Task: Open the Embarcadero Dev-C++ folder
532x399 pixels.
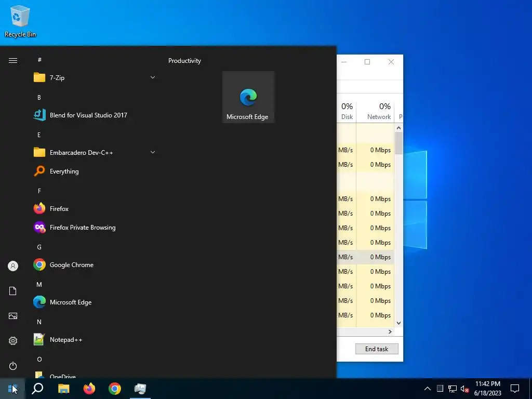Action: pos(95,153)
